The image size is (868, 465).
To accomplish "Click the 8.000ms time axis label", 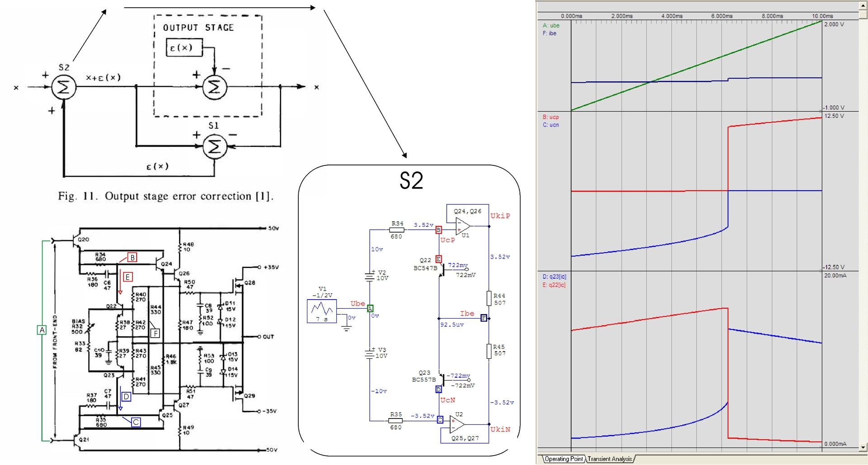I will pos(772,16).
